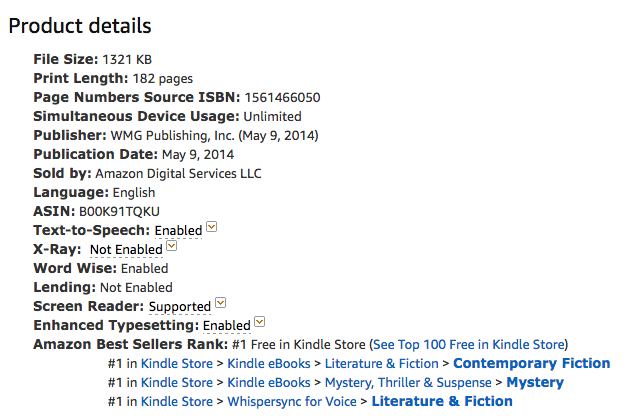
Task: Open See Top 100 Free in Kindle Store
Action: click(x=469, y=345)
